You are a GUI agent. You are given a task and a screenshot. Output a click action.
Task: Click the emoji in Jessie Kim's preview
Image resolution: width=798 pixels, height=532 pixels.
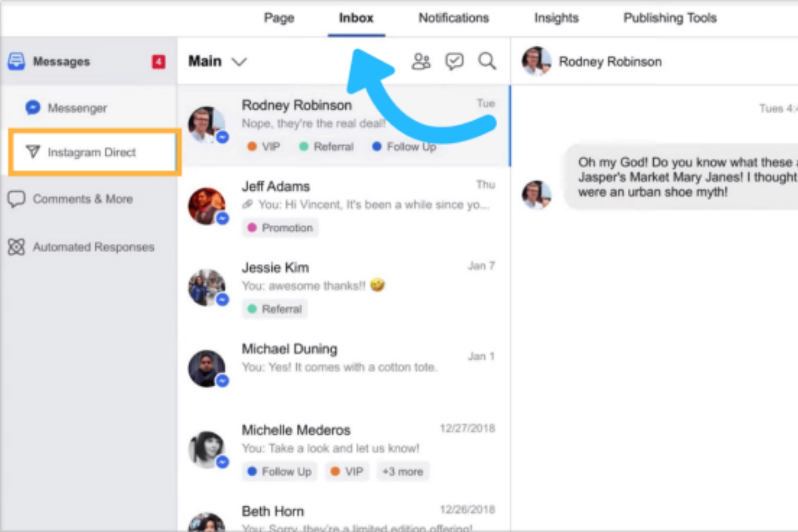(x=378, y=285)
